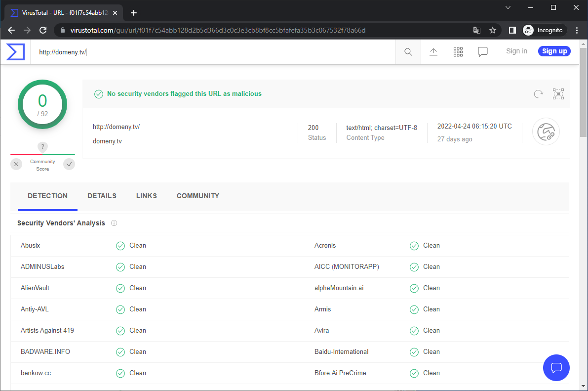Click the similarity graph icon
588x391 pixels.
coord(558,94)
